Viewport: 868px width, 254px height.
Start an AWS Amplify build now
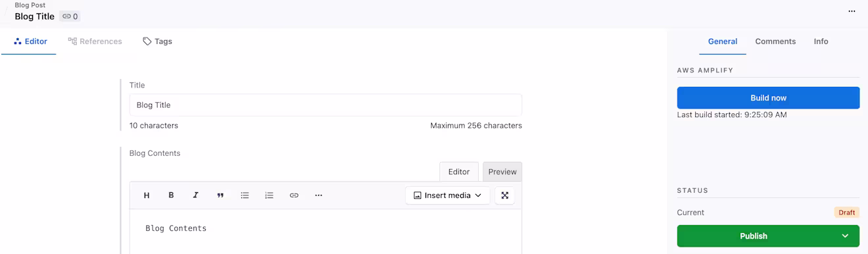(768, 98)
